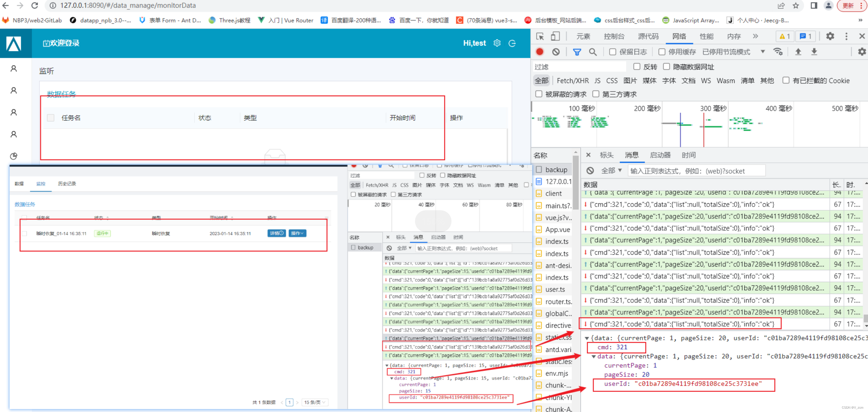
Task: Click import HAR upload arrow icon
Action: pyautogui.click(x=798, y=52)
